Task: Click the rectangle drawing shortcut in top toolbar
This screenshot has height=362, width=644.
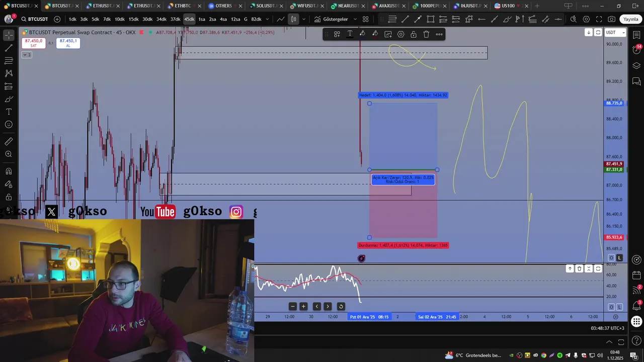Action: pyautogui.click(x=431, y=19)
